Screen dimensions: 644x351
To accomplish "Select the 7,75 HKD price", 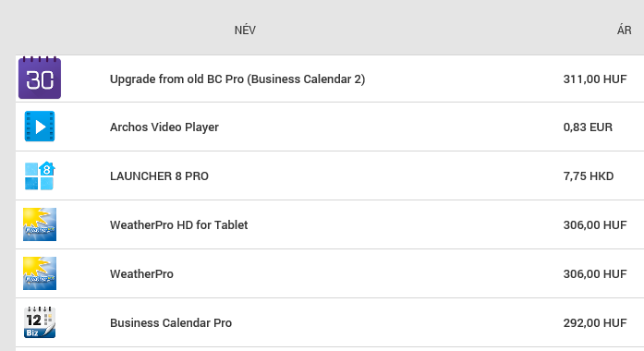I will click(x=589, y=176).
